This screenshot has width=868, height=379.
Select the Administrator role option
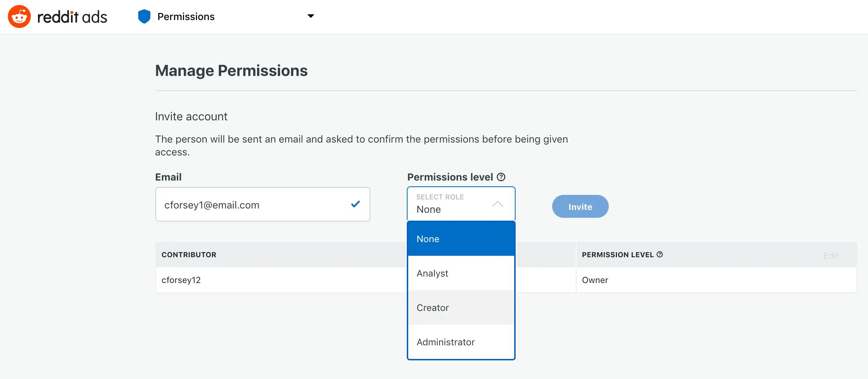tap(461, 342)
